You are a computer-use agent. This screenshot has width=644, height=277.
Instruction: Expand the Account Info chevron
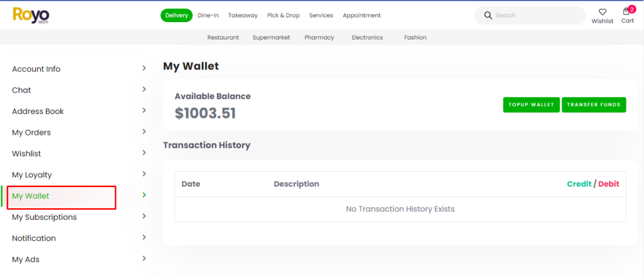click(x=144, y=68)
